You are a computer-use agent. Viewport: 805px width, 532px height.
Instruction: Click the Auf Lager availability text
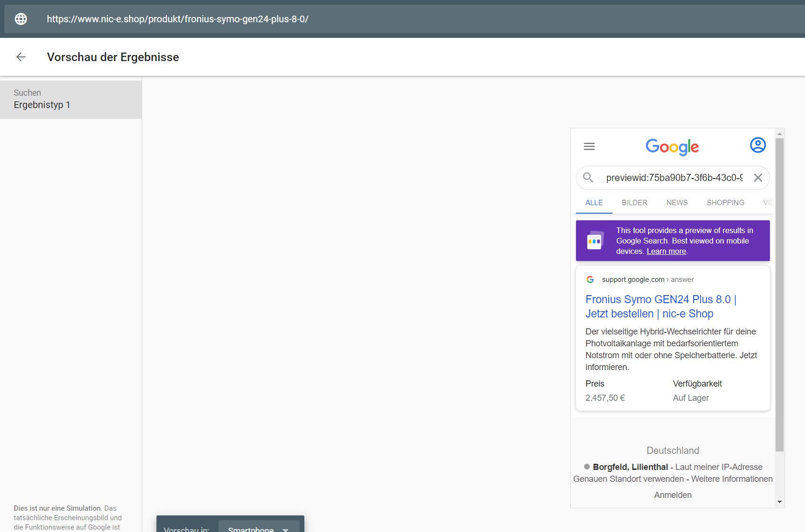(691, 398)
